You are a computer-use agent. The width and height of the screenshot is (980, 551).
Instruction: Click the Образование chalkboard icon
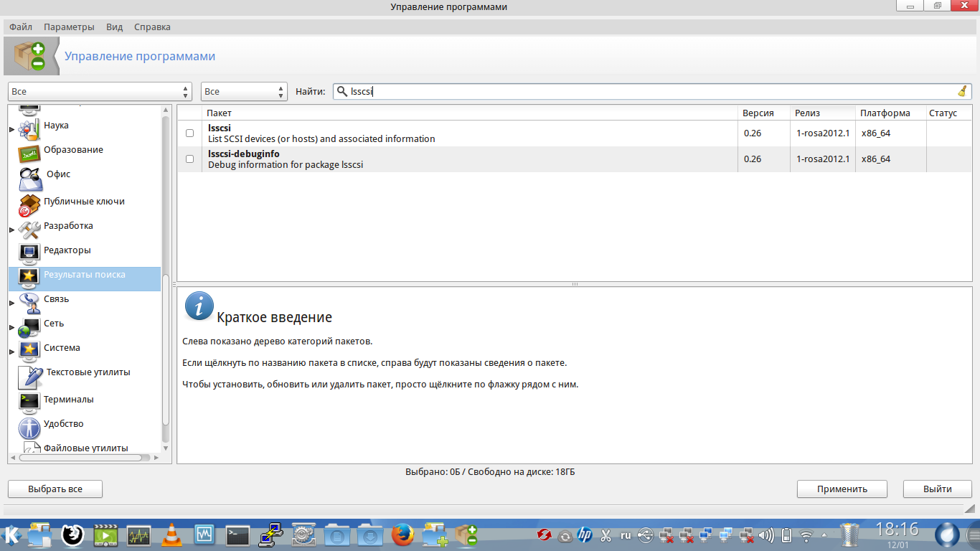29,153
